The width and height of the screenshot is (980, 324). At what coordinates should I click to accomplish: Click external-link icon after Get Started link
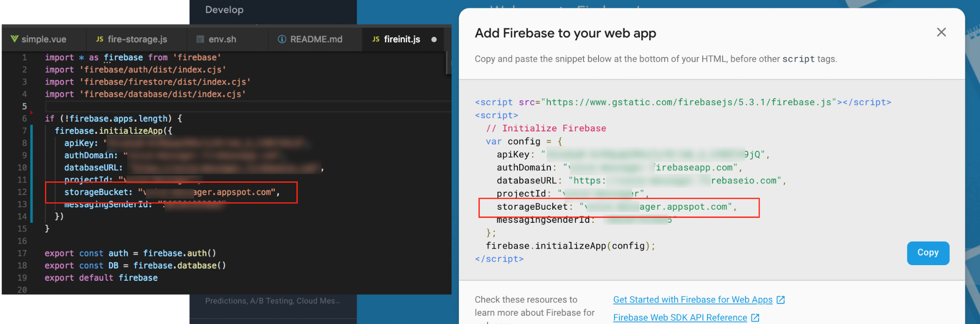[780, 300]
